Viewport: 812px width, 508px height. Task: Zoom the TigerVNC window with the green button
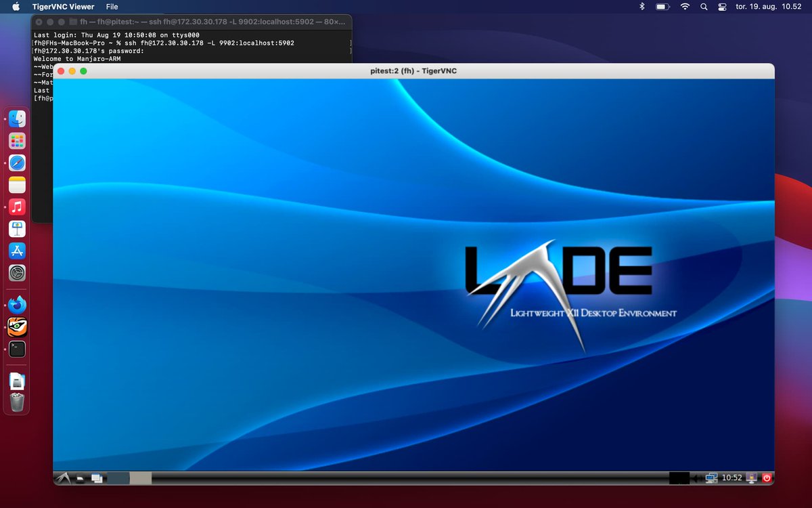(x=83, y=71)
